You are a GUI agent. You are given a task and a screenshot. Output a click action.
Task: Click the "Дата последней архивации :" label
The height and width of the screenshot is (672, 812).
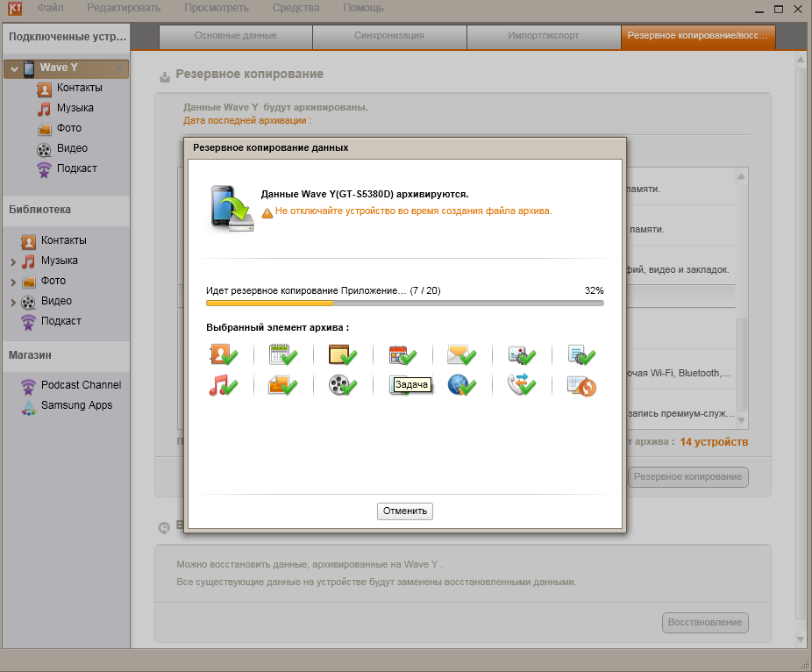pos(247,121)
